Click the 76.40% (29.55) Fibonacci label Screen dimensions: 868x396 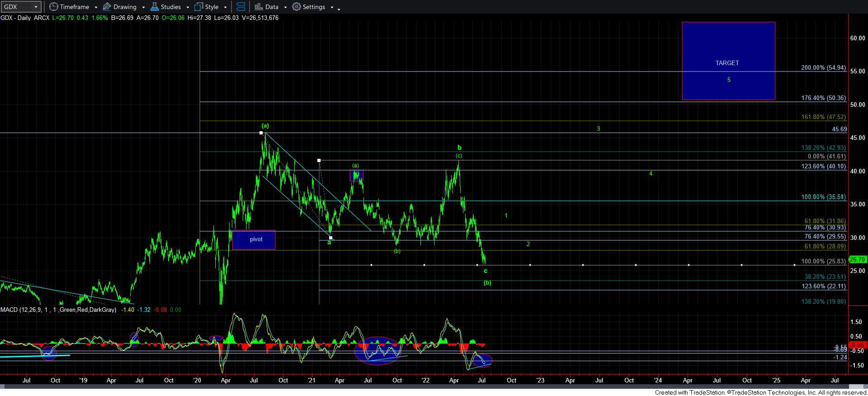pos(825,236)
